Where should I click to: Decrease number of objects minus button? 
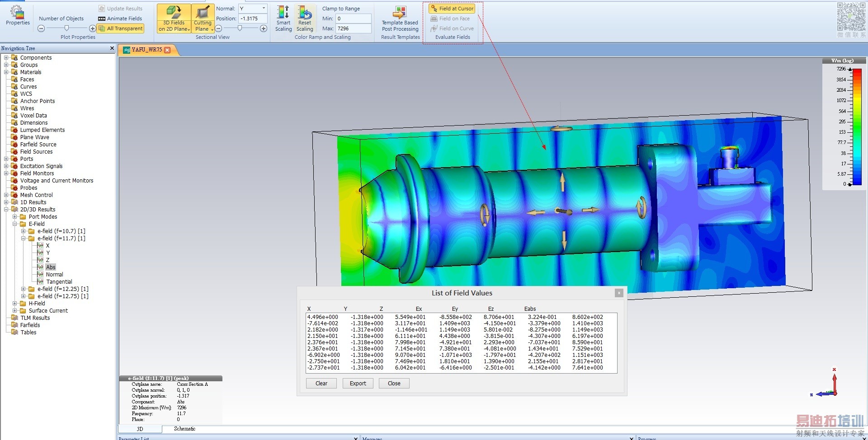[41, 28]
